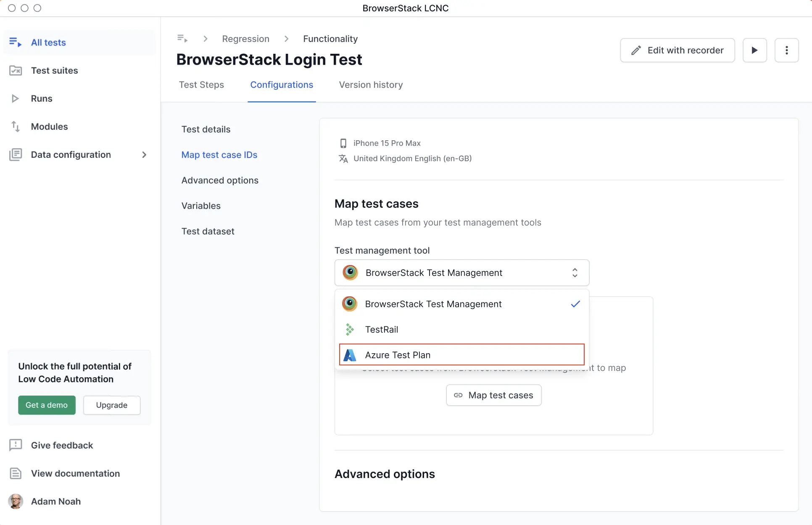Screen dimensions: 812x525
Task: Open View documentation icon
Action: pyautogui.click(x=16, y=473)
